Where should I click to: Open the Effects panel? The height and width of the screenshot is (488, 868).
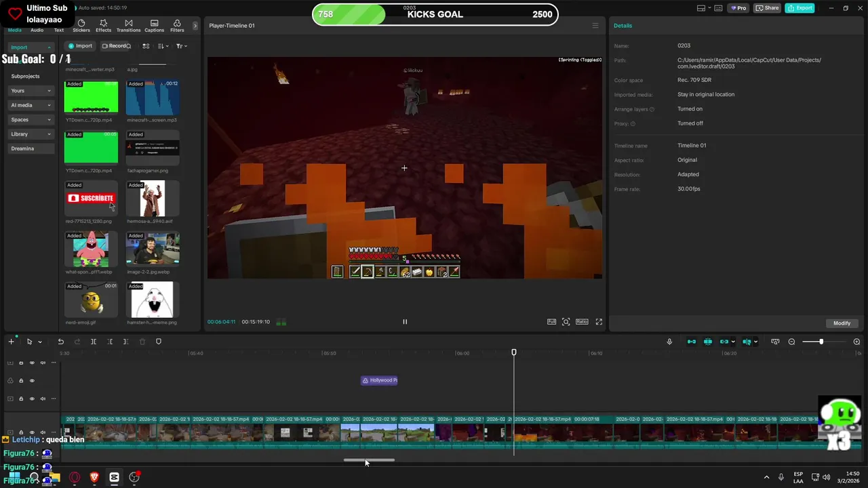tap(103, 26)
